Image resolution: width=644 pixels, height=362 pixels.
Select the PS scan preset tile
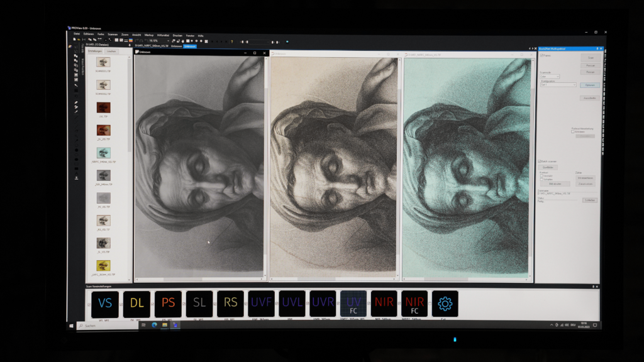[x=168, y=304]
